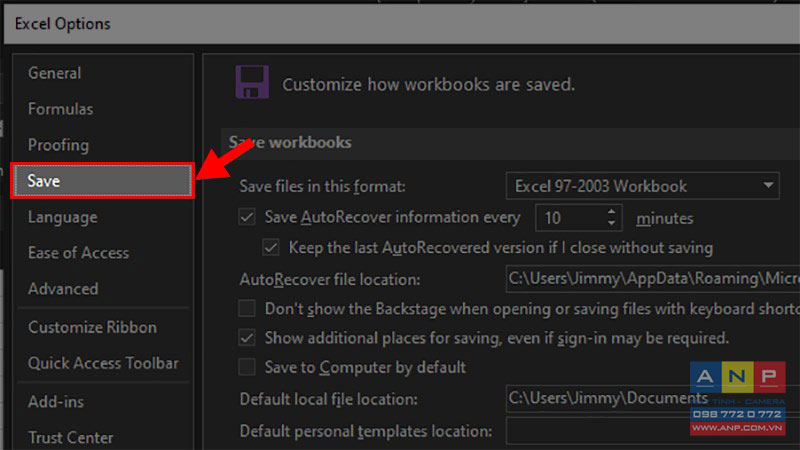
Task: Toggle Save AutoRecover information checkbox
Action: point(247,217)
